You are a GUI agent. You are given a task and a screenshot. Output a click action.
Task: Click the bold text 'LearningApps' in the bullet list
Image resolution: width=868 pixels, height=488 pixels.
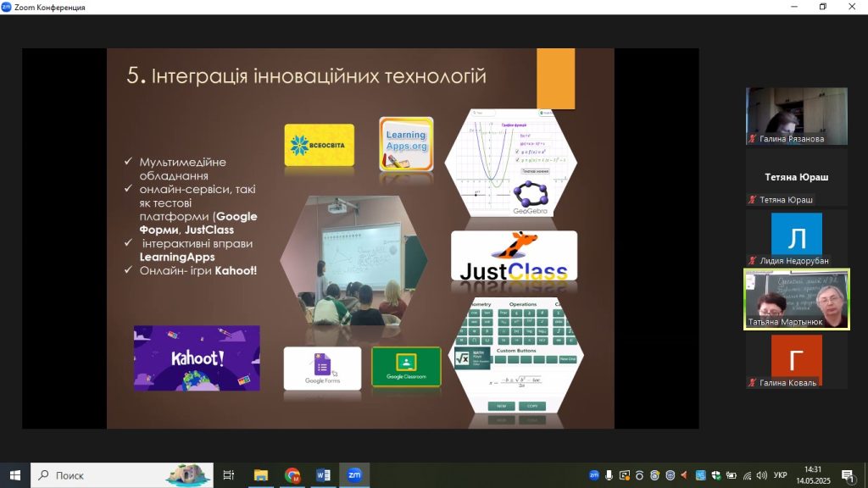[177, 257]
